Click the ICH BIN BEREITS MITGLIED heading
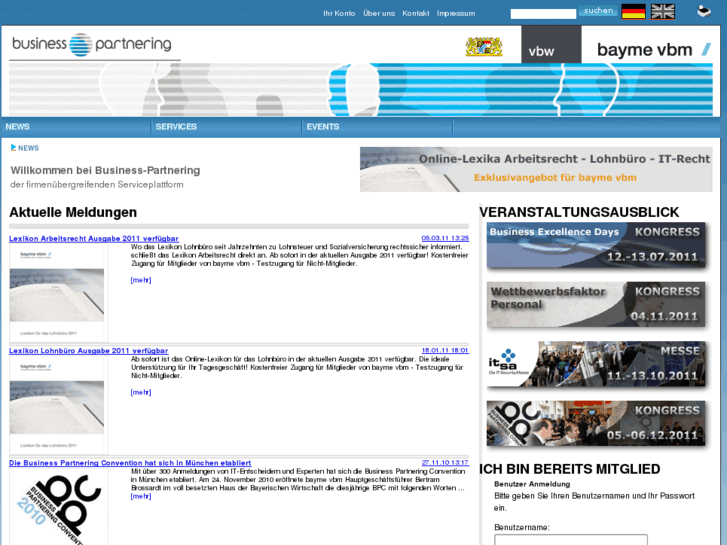Screen dimensions: 727x545 click(x=570, y=469)
